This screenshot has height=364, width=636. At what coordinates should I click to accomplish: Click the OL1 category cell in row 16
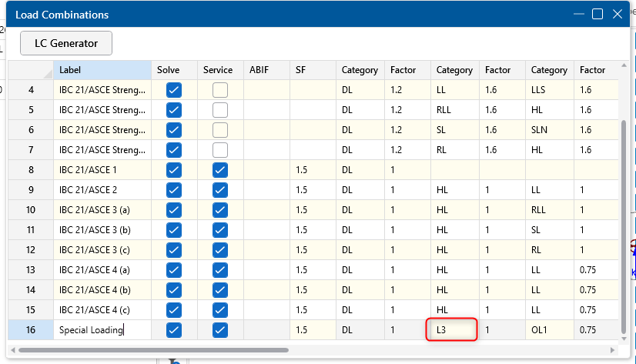[x=550, y=329]
